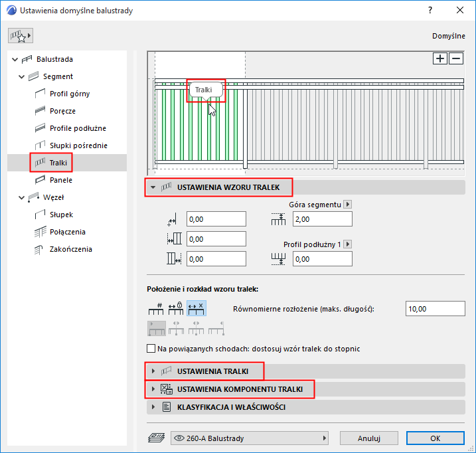Select the fixed number of balusters distribution icon
The width and height of the screenshot is (476, 453).
click(156, 309)
